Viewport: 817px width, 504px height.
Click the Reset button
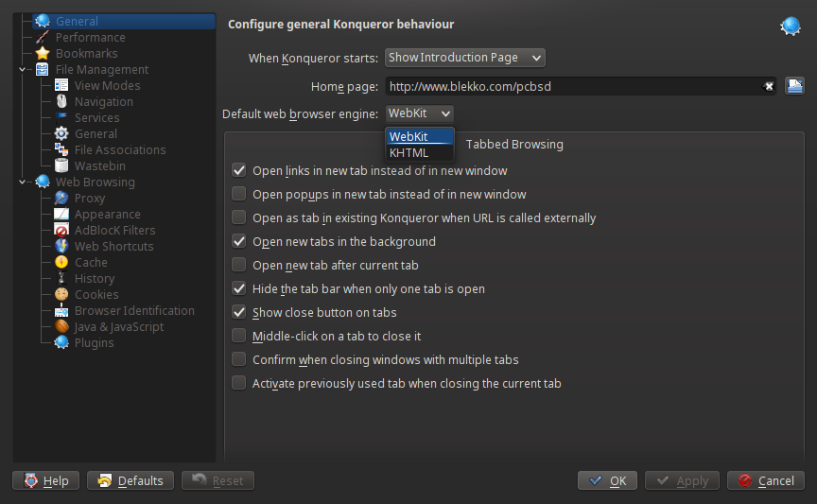tap(217, 480)
